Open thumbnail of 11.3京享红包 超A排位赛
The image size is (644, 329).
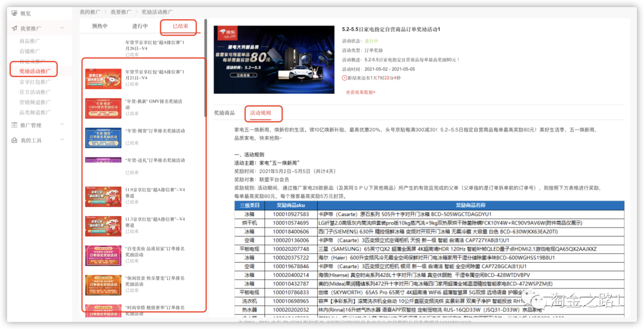103,226
